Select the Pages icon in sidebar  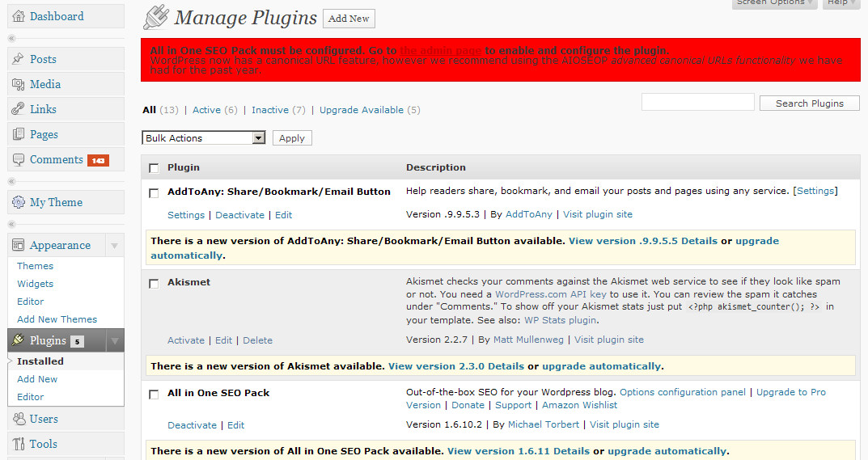[18, 134]
